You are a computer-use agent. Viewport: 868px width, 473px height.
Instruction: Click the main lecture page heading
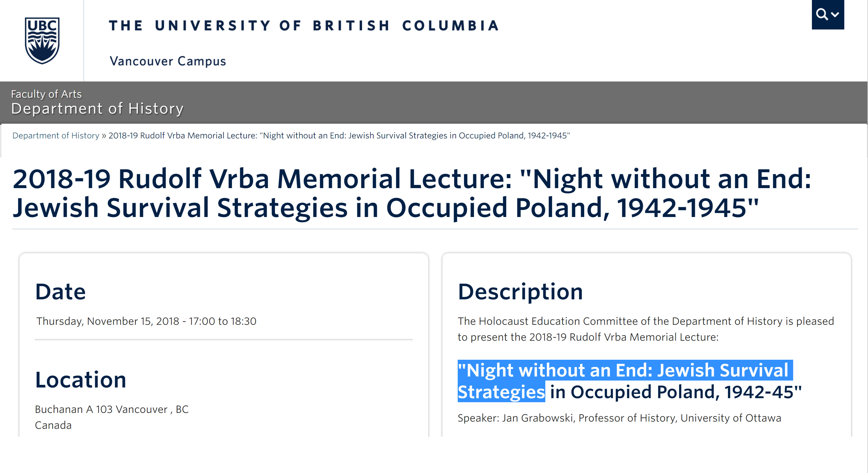[x=411, y=193]
